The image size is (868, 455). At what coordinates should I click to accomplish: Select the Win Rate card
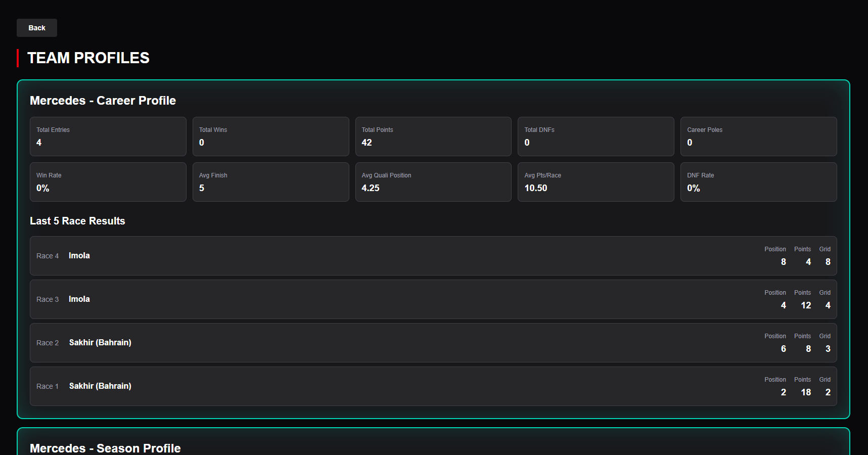tap(108, 182)
